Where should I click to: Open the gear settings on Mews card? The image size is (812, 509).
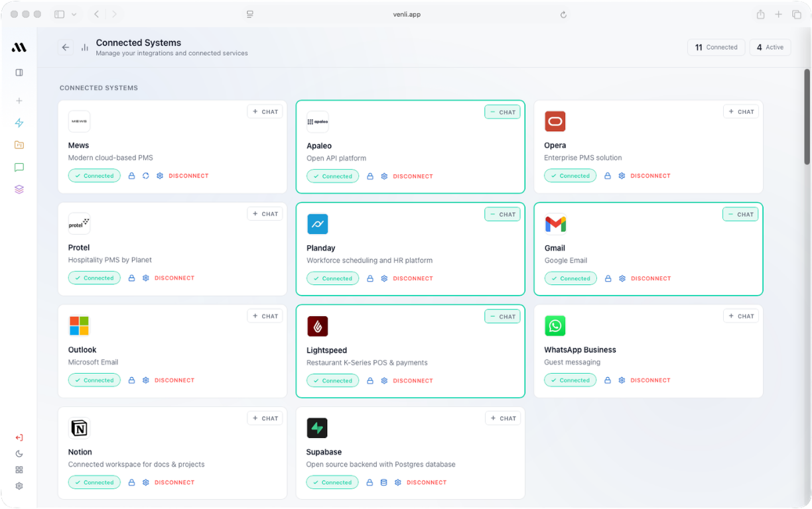[x=160, y=176]
